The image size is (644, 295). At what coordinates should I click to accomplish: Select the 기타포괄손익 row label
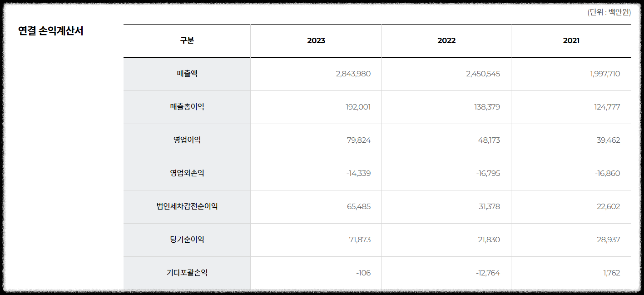coord(187,273)
